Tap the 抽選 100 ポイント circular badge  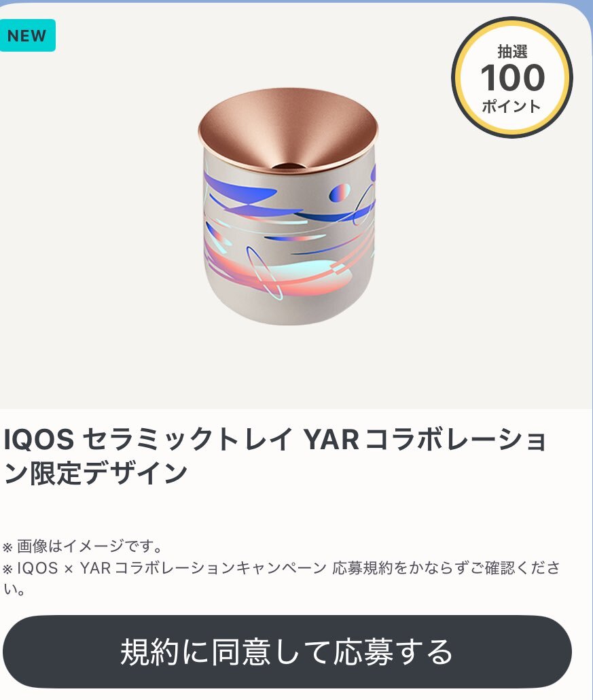pyautogui.click(x=512, y=78)
